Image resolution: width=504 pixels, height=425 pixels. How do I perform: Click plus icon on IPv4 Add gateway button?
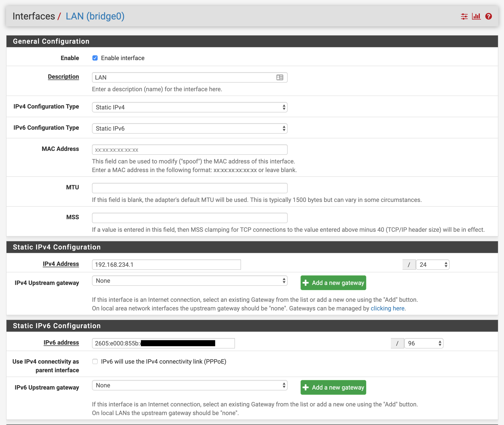[306, 283]
